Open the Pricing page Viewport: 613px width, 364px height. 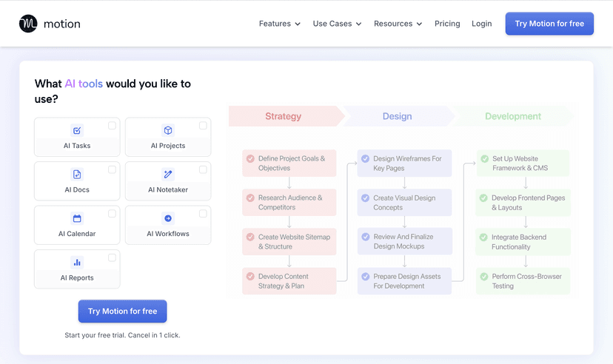click(447, 24)
